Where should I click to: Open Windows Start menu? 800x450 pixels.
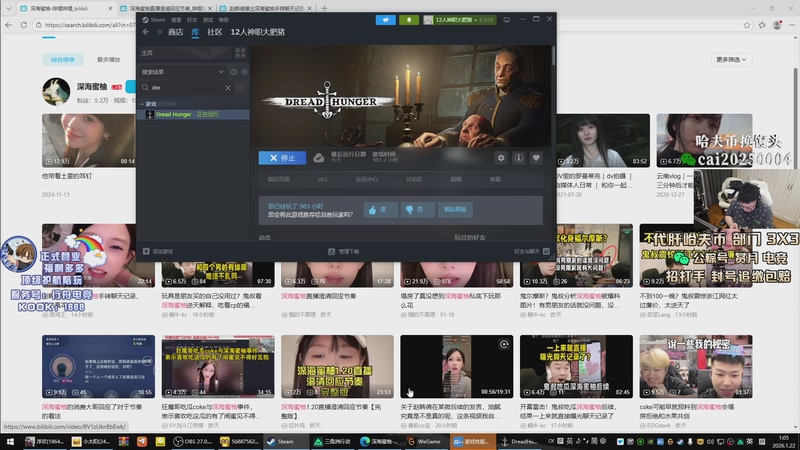[x=10, y=442]
